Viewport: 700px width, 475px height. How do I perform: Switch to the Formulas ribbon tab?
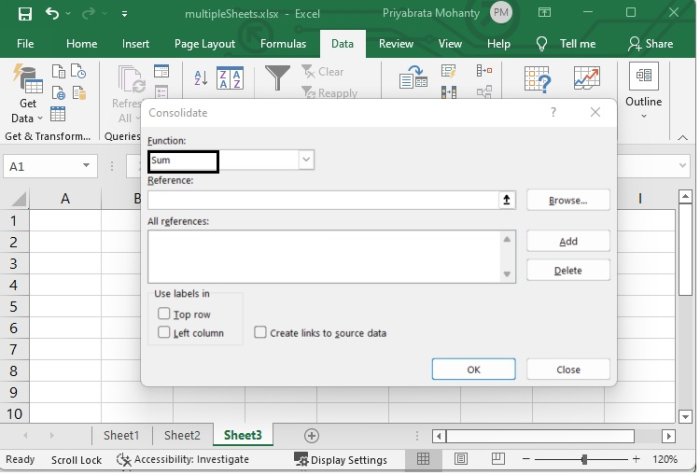283,44
